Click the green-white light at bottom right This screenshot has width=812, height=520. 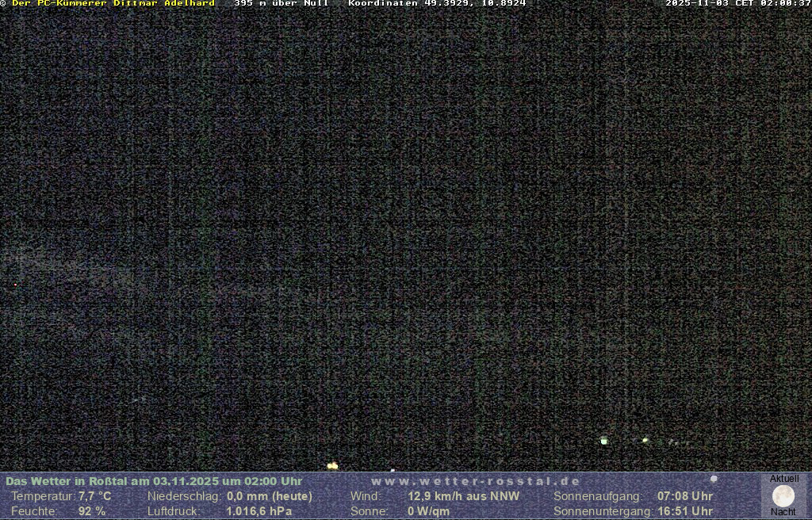tap(604, 441)
